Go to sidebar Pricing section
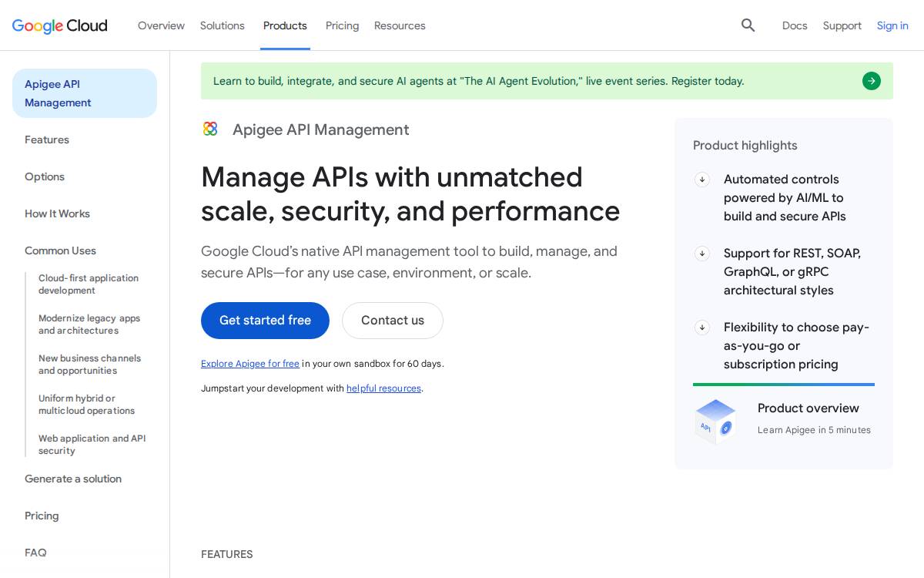Image resolution: width=924 pixels, height=578 pixels. click(42, 516)
